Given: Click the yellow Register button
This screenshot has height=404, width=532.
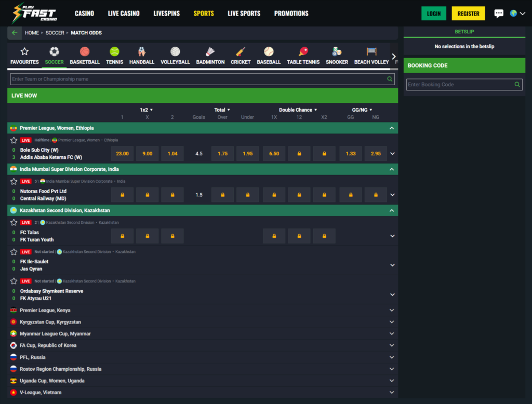Looking at the screenshot, I should coord(468,14).
